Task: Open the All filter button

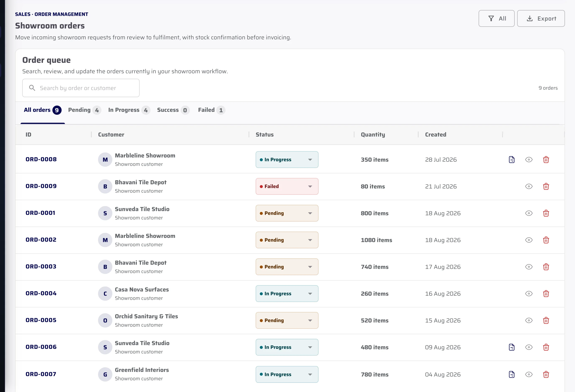Action: 496,19
